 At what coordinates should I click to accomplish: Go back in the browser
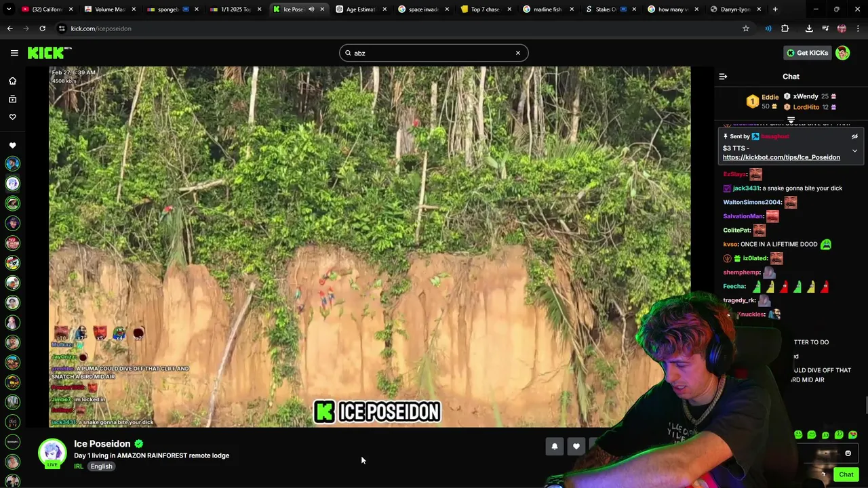click(9, 28)
